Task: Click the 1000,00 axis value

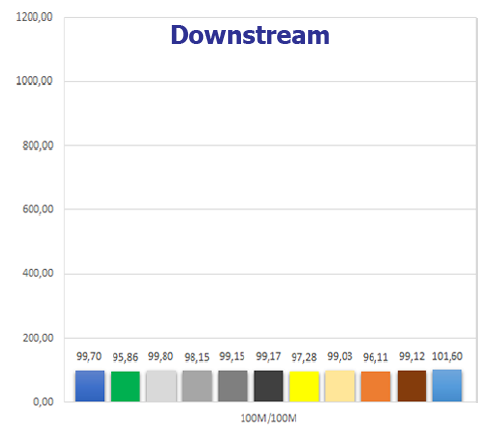Action: click(x=34, y=81)
